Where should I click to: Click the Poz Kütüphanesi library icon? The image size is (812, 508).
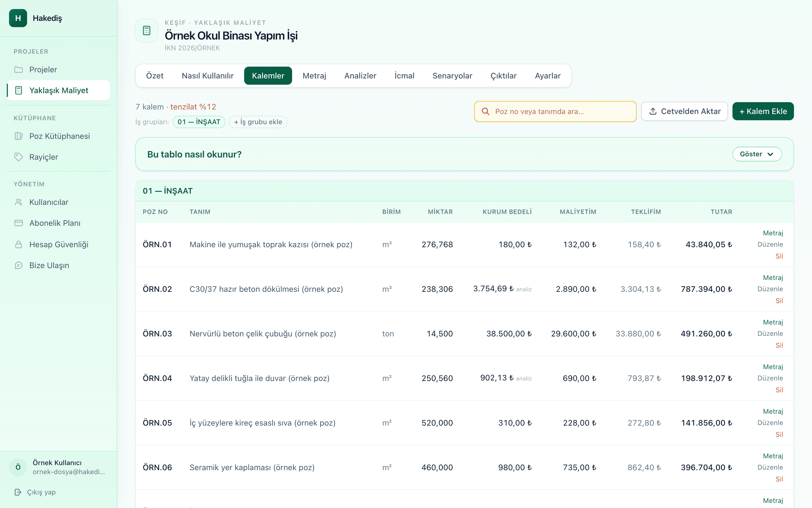(18, 136)
